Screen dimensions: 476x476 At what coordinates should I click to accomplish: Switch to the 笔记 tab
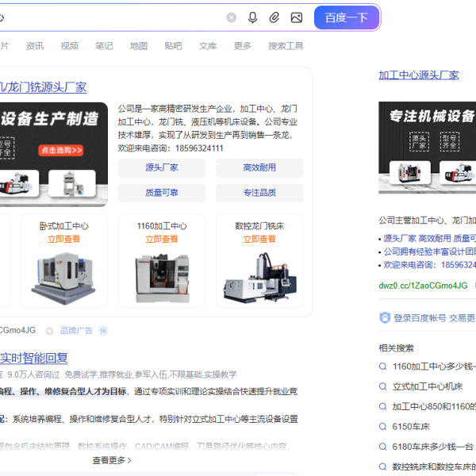(104, 46)
